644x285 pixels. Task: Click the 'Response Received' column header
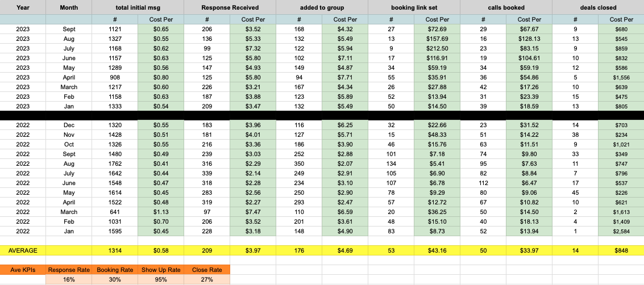[230, 7]
